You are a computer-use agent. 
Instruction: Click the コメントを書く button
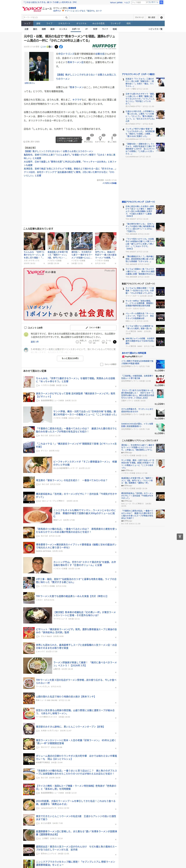93,328
